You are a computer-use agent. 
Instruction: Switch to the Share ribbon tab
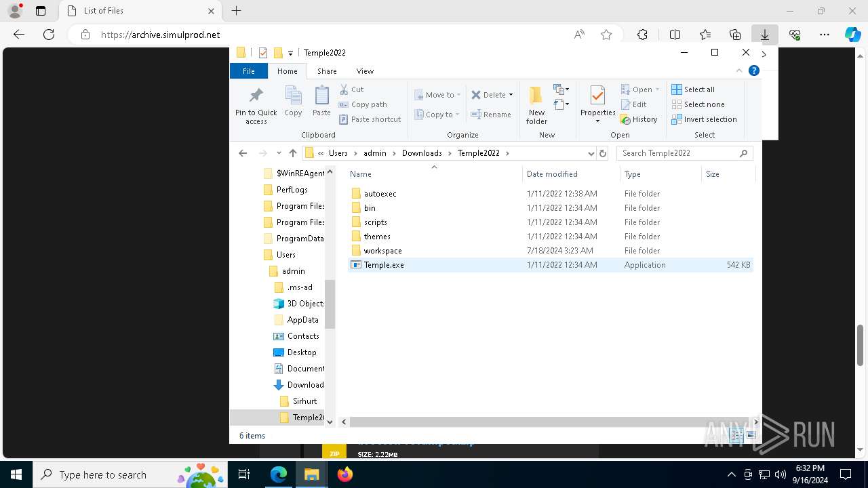click(327, 70)
